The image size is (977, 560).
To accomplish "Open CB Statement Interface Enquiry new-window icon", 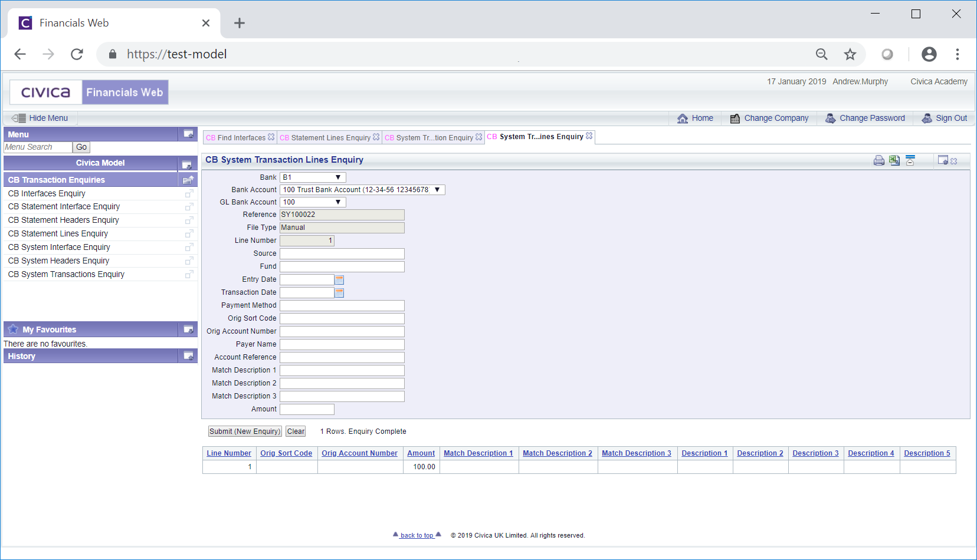I will tap(189, 207).
